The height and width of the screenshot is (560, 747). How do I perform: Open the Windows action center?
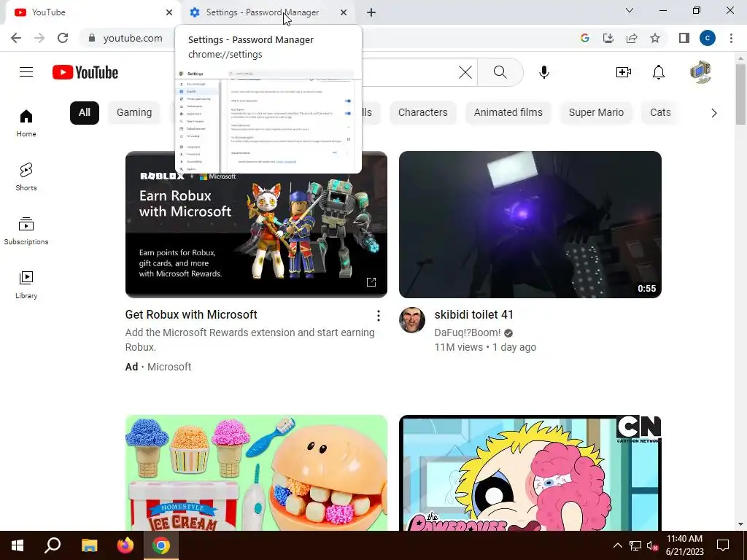coord(723,545)
